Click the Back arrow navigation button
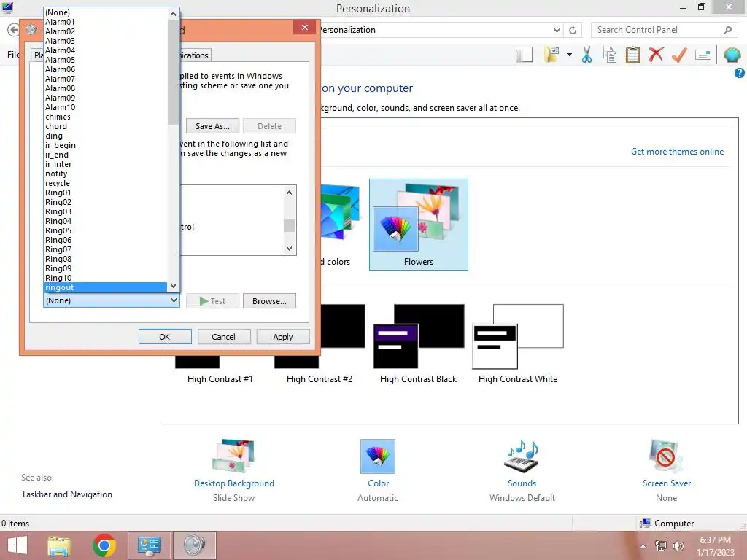The image size is (747, 560). click(x=13, y=30)
